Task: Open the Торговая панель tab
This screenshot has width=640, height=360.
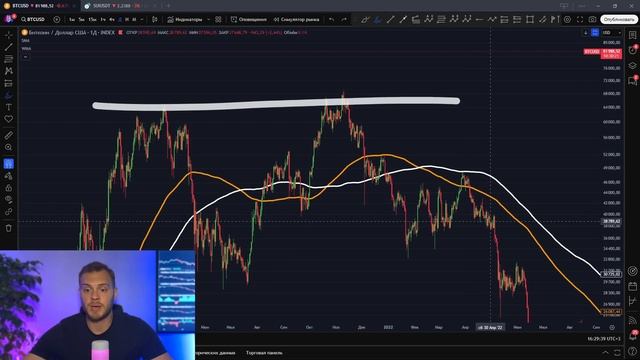Action: 264,353
